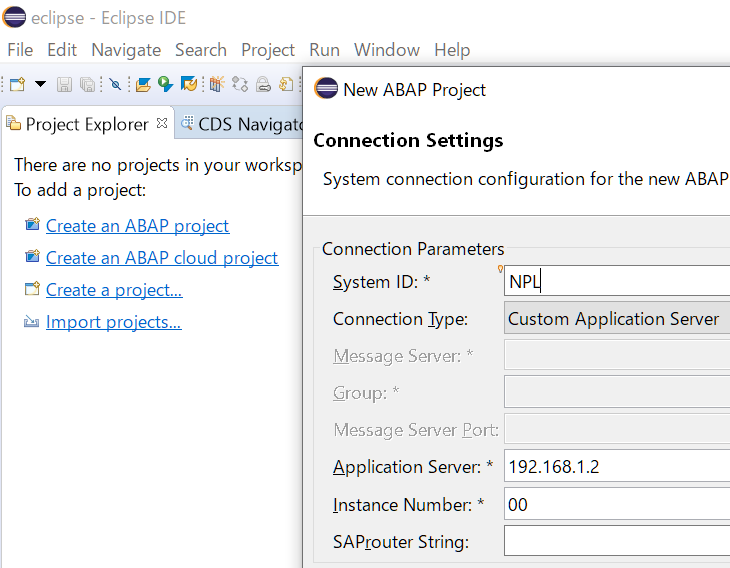Click the 'To add a project:' text

click(x=80, y=189)
